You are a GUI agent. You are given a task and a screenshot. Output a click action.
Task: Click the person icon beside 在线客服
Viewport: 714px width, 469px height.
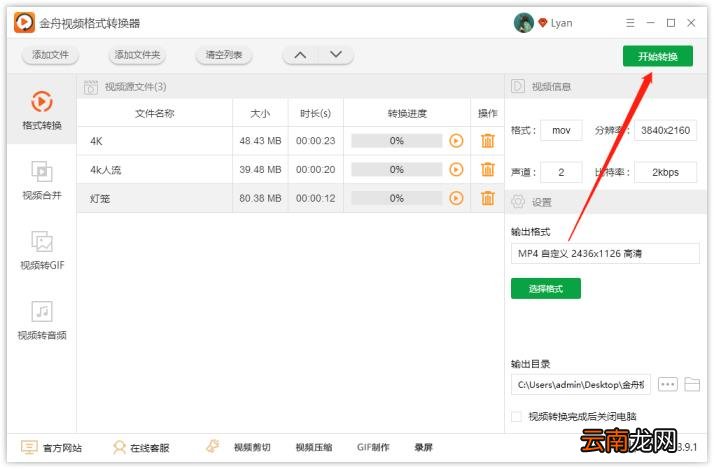pyautogui.click(x=119, y=447)
